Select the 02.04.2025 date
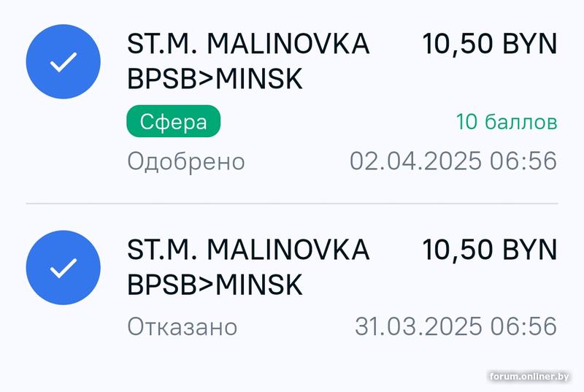The height and width of the screenshot is (392, 584). click(x=415, y=161)
